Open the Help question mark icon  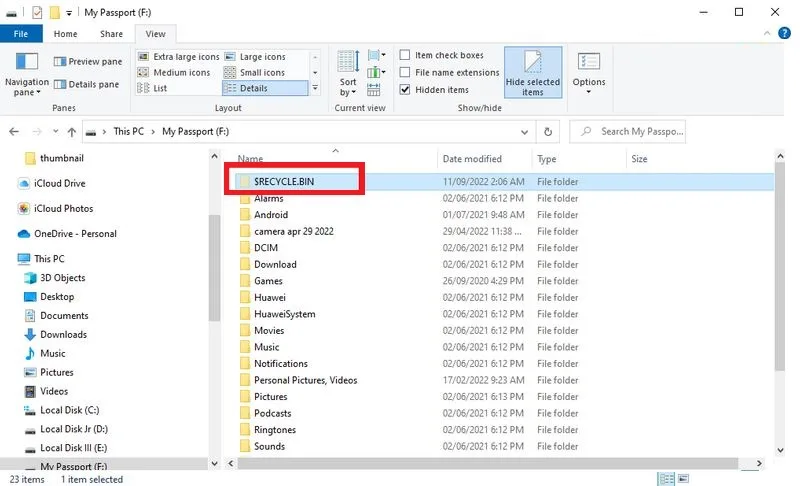tap(784, 33)
